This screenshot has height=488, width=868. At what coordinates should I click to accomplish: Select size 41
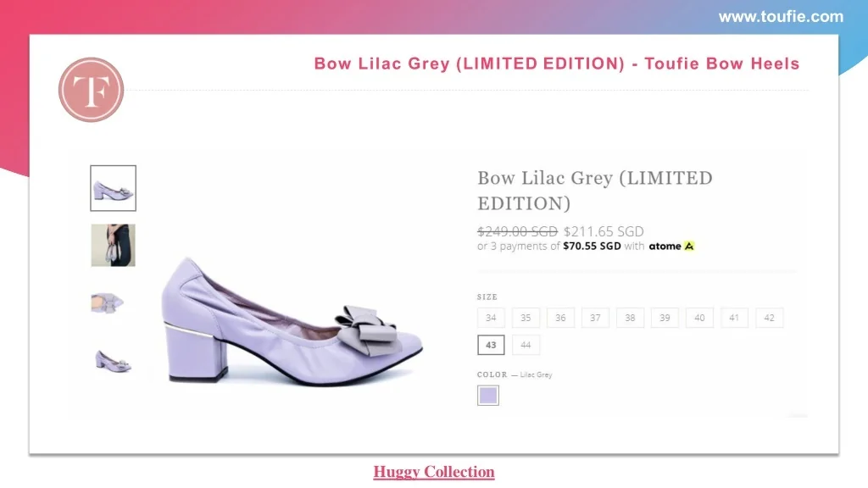click(x=734, y=318)
